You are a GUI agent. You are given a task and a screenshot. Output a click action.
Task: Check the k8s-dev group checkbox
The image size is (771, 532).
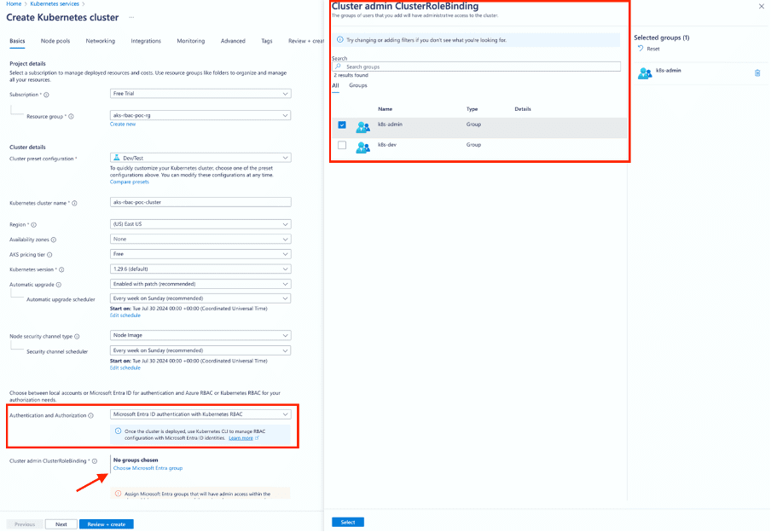coord(342,145)
